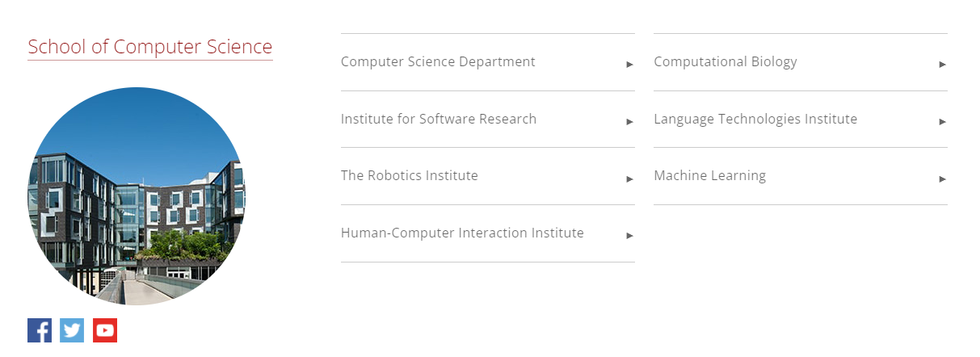980x357 pixels.
Task: Open the Facebook social icon
Action: click(40, 330)
